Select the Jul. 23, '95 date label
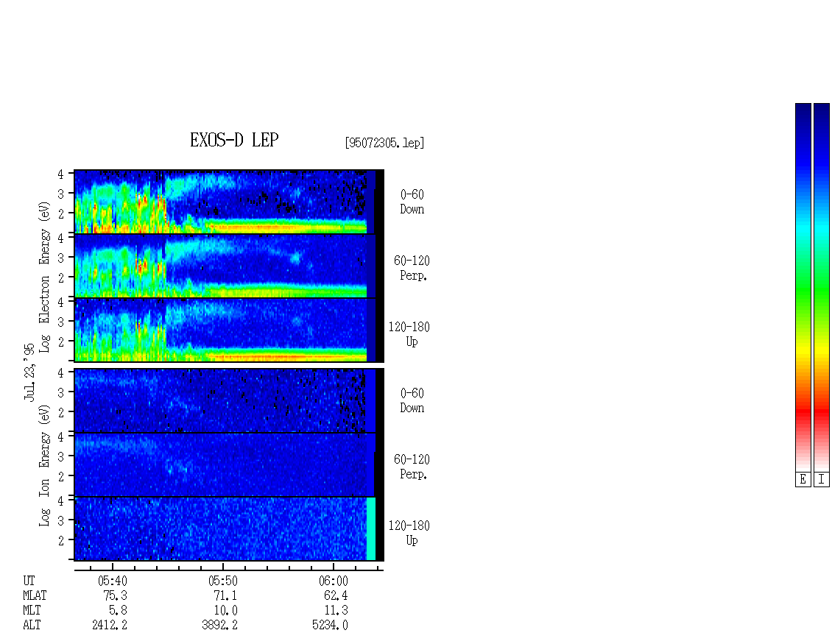The height and width of the screenshot is (644, 832). [x=29, y=372]
